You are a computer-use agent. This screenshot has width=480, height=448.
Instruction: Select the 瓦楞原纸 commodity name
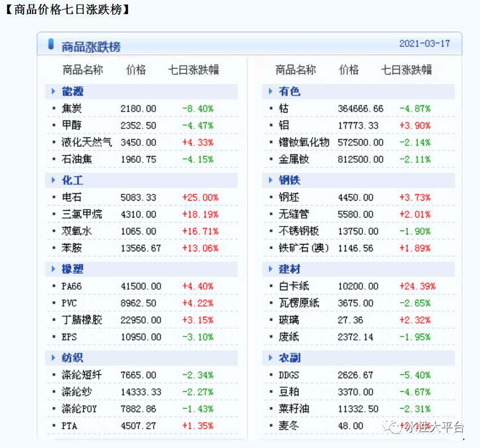pos(299,303)
